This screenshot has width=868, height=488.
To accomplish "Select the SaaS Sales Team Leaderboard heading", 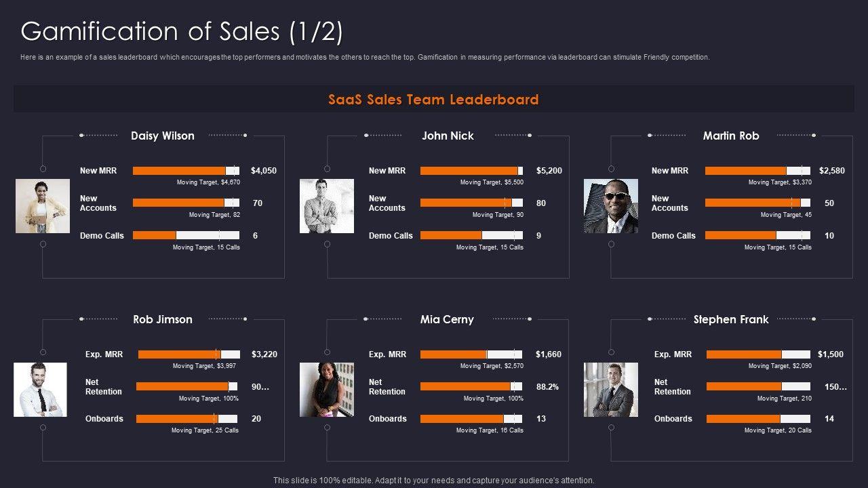I will [433, 100].
